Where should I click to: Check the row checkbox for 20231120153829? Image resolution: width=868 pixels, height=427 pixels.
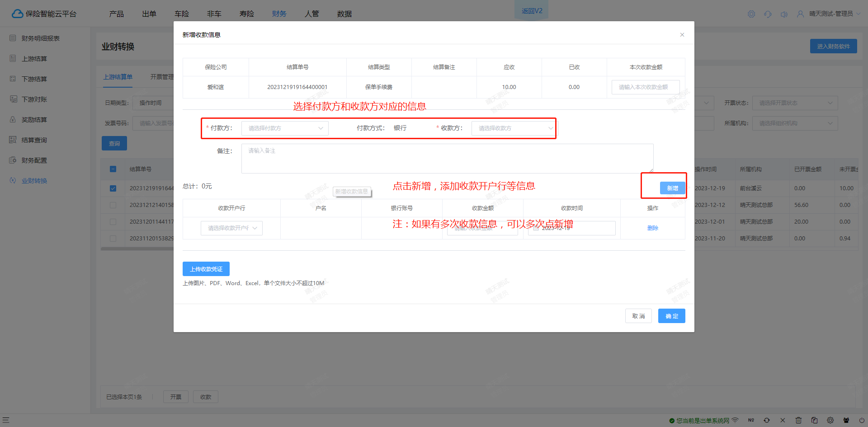click(113, 239)
